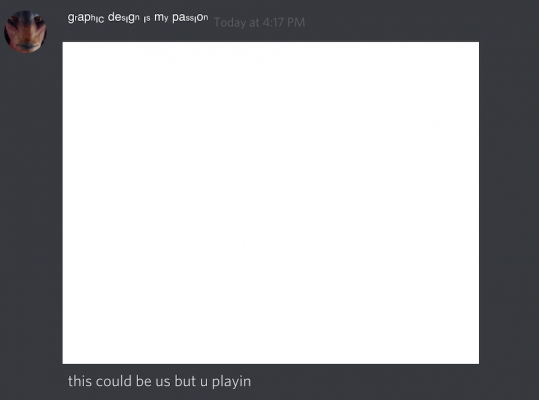The image size is (539, 400).
Task: Click the word 'at' in the timestamp
Action: click(x=254, y=23)
